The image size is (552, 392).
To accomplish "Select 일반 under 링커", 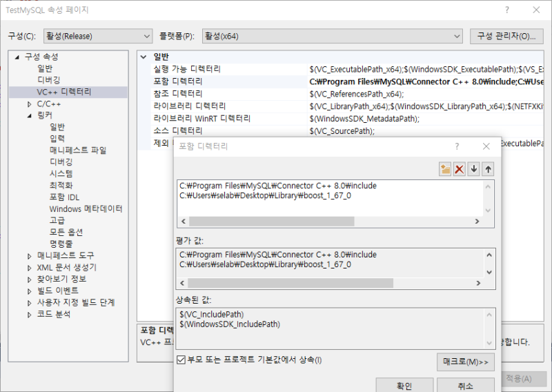I will coord(57,127).
